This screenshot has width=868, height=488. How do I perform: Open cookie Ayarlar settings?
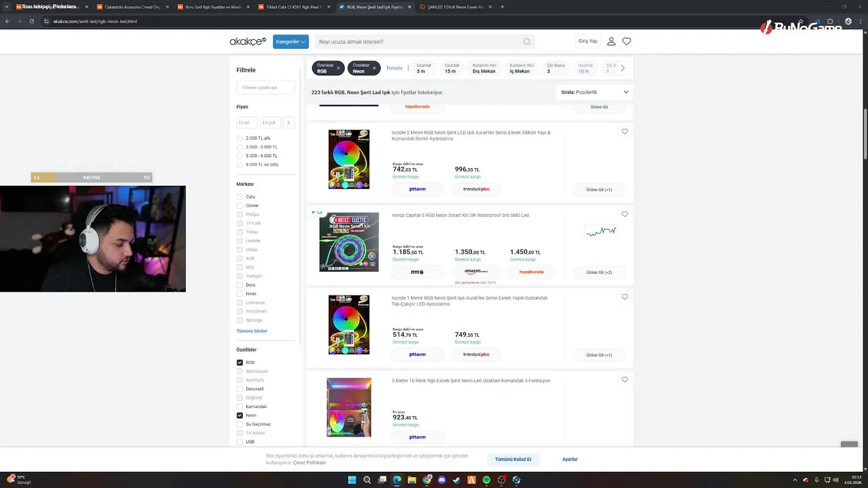[x=570, y=459]
